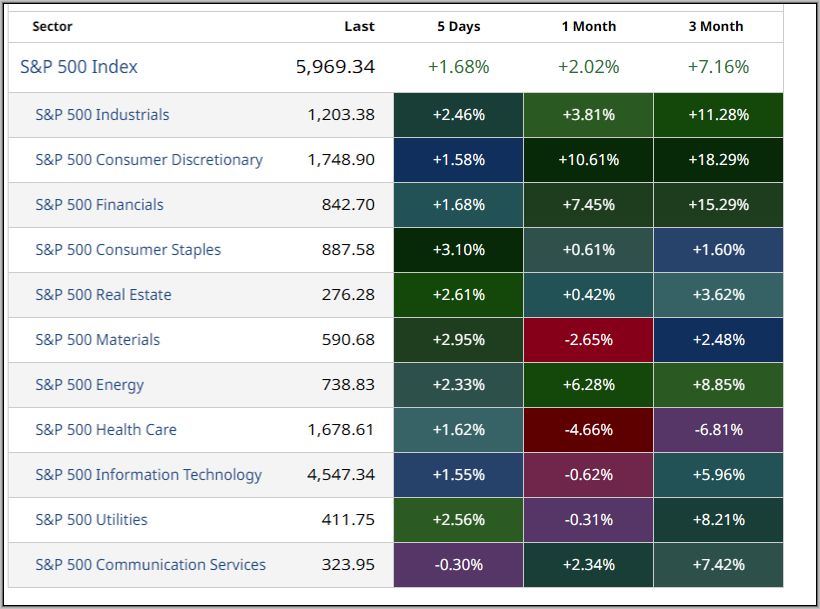Open the S&P 500 Index link
The height and width of the screenshot is (609, 820).
[79, 67]
